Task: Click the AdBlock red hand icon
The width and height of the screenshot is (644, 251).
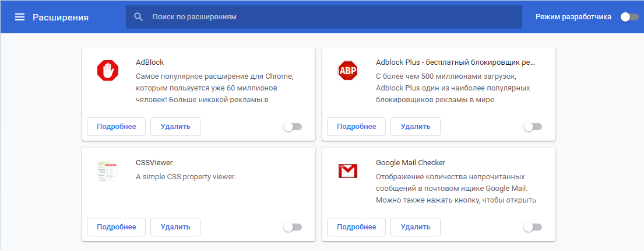Action: 108,71
